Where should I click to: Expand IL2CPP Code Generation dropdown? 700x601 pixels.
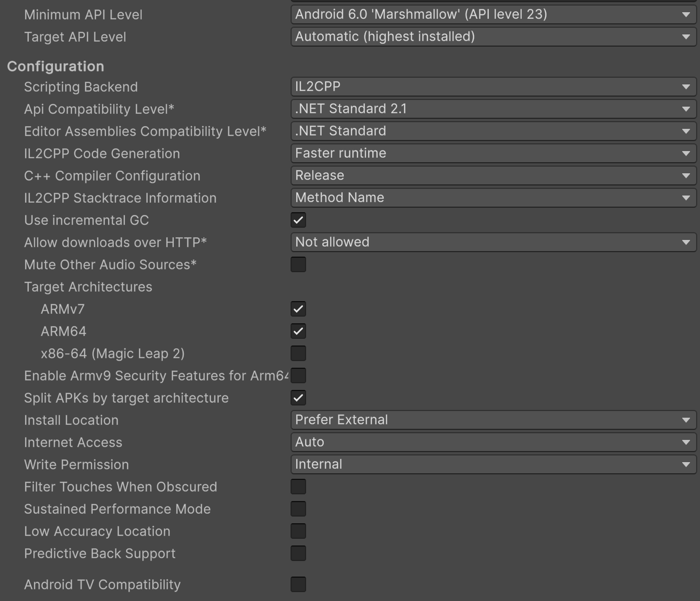tap(493, 153)
